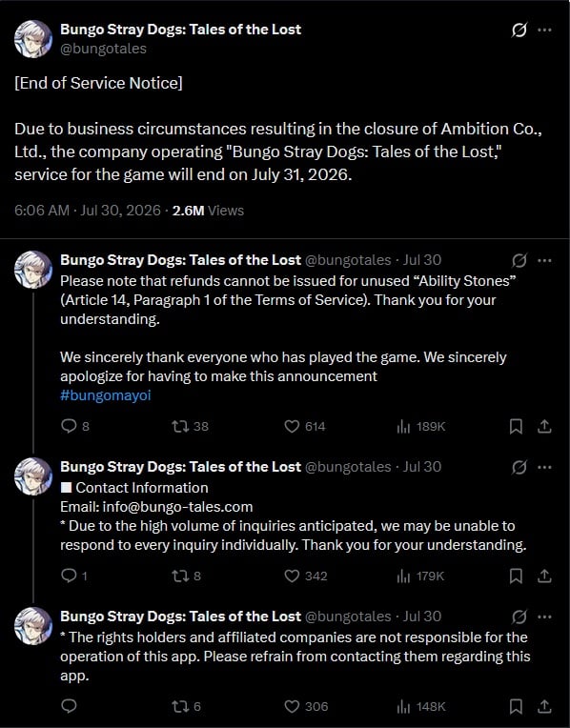Viewport: 570px width, 728px height.
Task: Open more options on Contact Information tweet
Action: click(x=544, y=467)
